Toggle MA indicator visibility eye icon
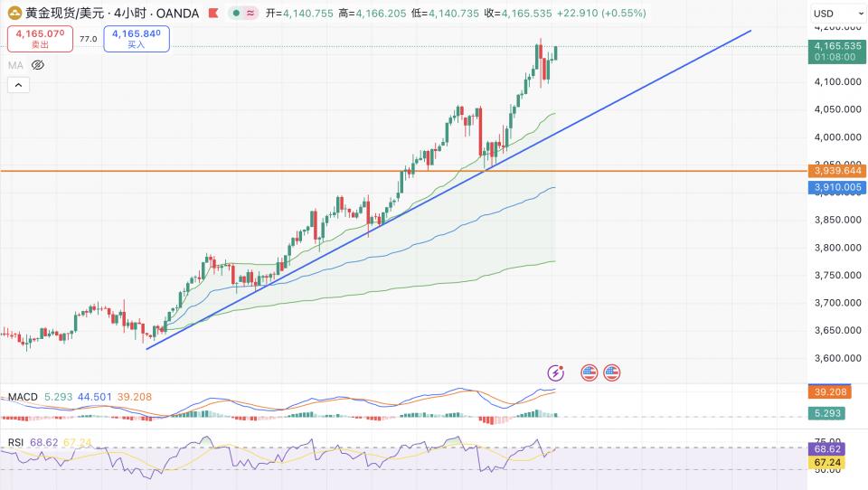This screenshot has height=490, width=868. (38, 65)
